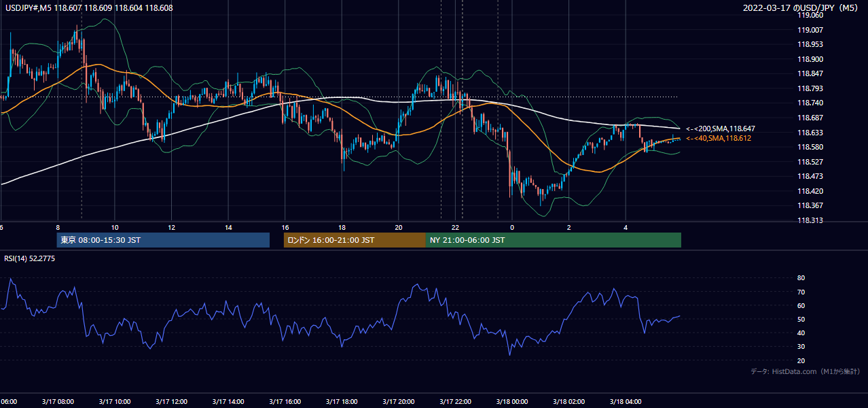Image resolution: width=868 pixels, height=408 pixels.
Task: Click the 3/17 16:00 date axis label
Action: click(285, 401)
